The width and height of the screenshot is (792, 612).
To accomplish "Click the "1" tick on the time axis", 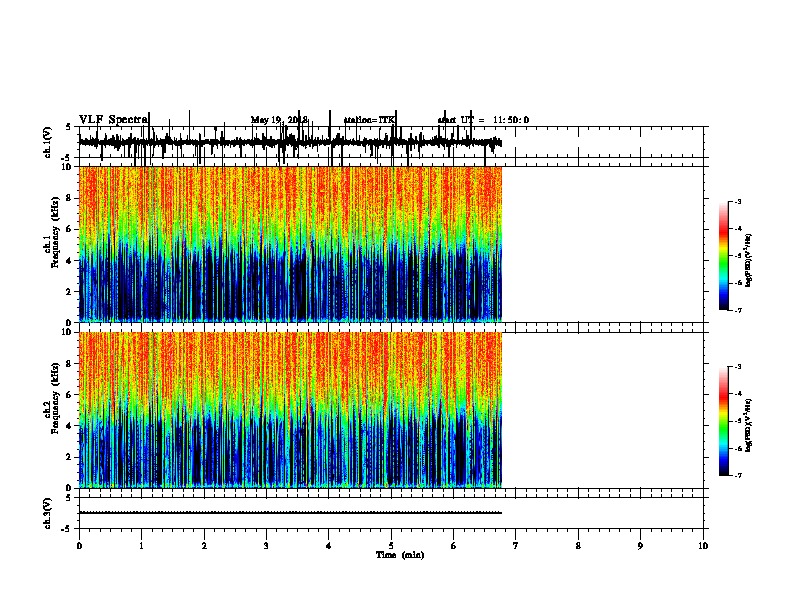I will pos(141,546).
